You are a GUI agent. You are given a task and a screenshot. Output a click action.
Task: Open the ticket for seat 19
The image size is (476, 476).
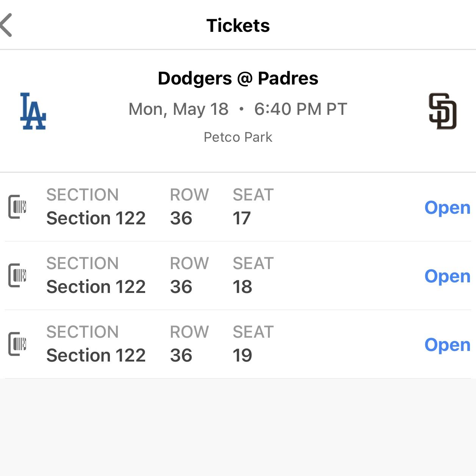447,345
